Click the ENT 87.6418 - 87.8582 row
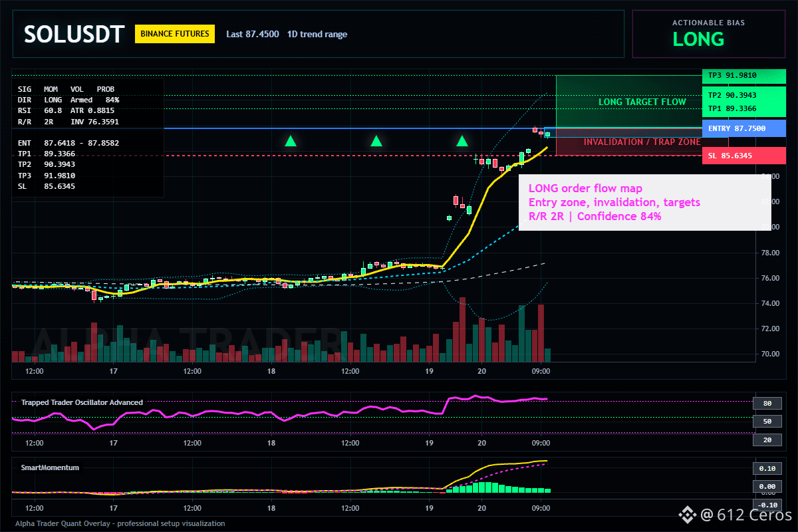Viewport: 798px width, 532px height. 68,143
